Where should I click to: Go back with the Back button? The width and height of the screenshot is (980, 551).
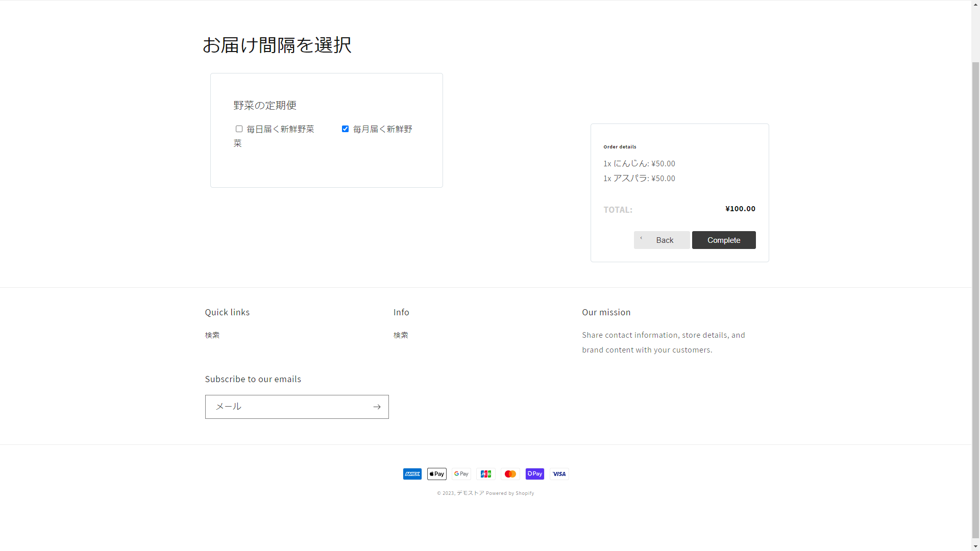[x=661, y=240]
